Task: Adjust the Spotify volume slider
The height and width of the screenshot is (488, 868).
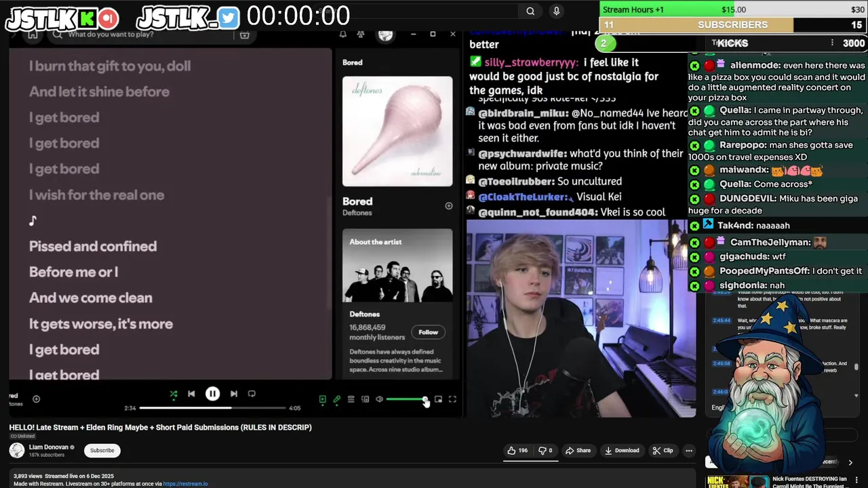Action: coord(406,400)
